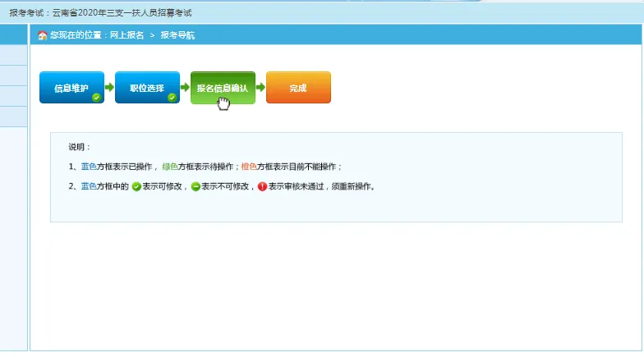Click the green checkmark on 职位选择
The width and height of the screenshot is (644, 357).
tap(172, 97)
